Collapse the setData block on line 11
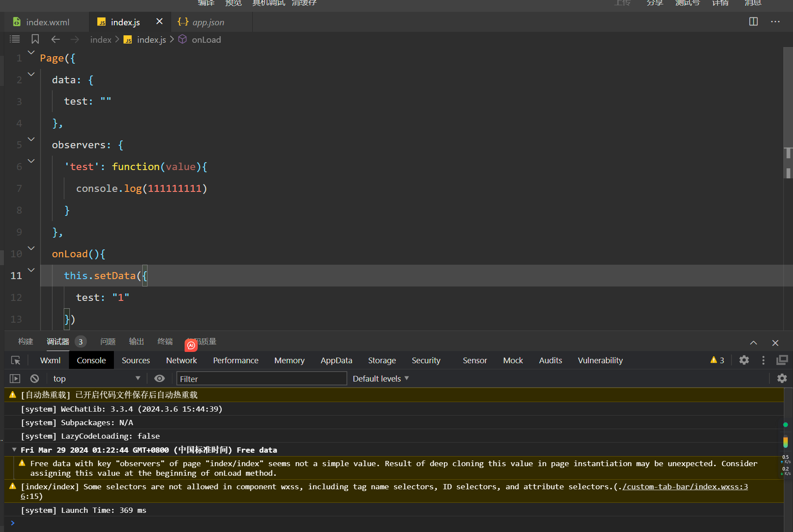 (x=31, y=270)
